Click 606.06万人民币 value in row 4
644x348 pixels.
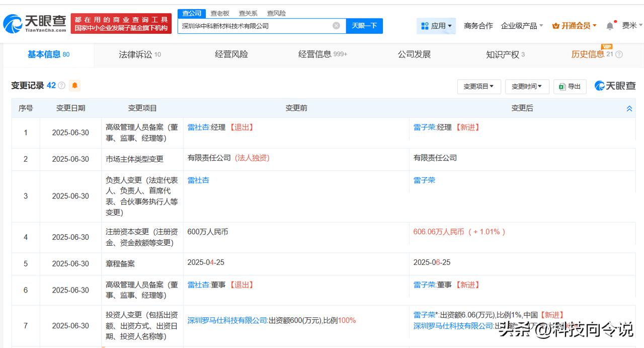(439, 232)
